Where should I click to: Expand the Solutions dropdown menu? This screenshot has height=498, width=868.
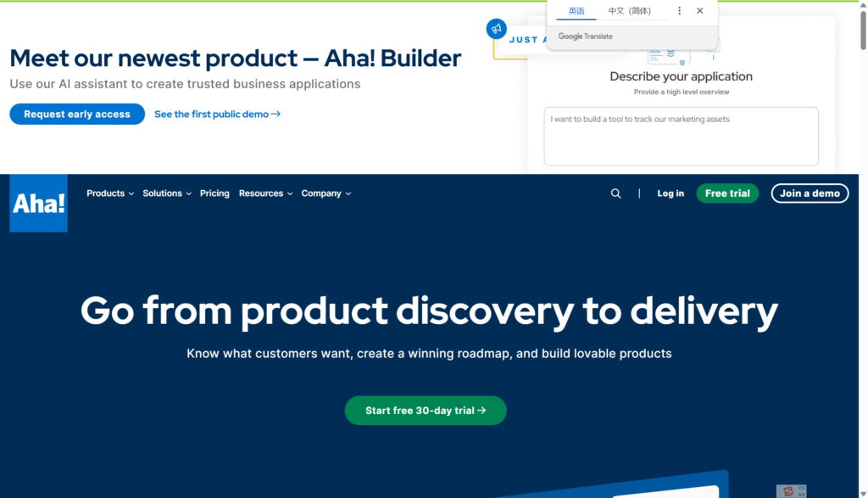[166, 193]
